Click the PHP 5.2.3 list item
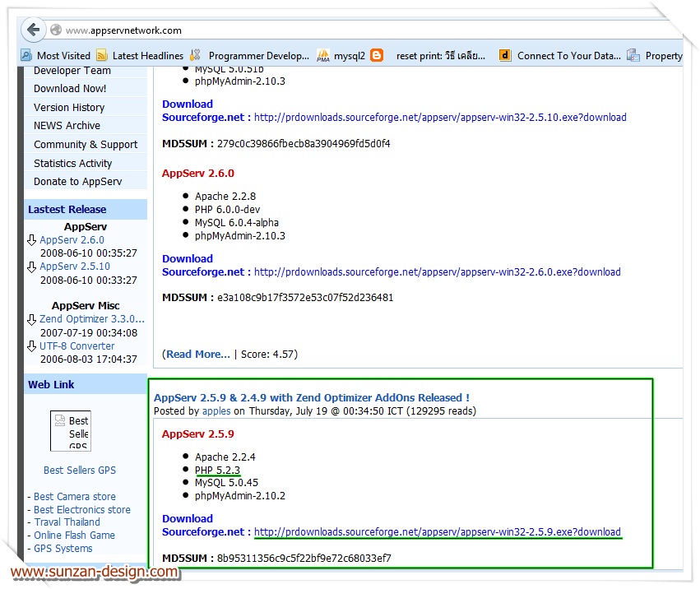 coord(217,471)
